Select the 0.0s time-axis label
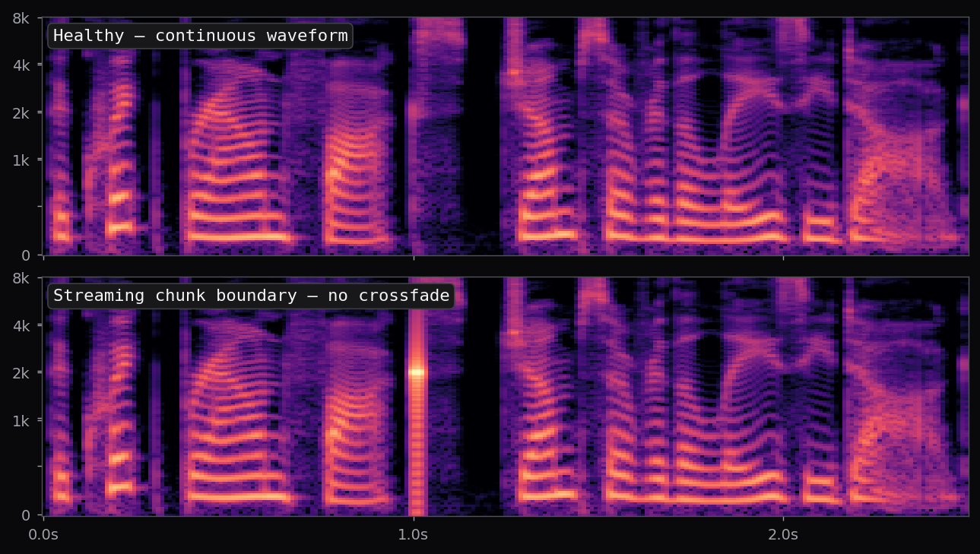 [44, 534]
